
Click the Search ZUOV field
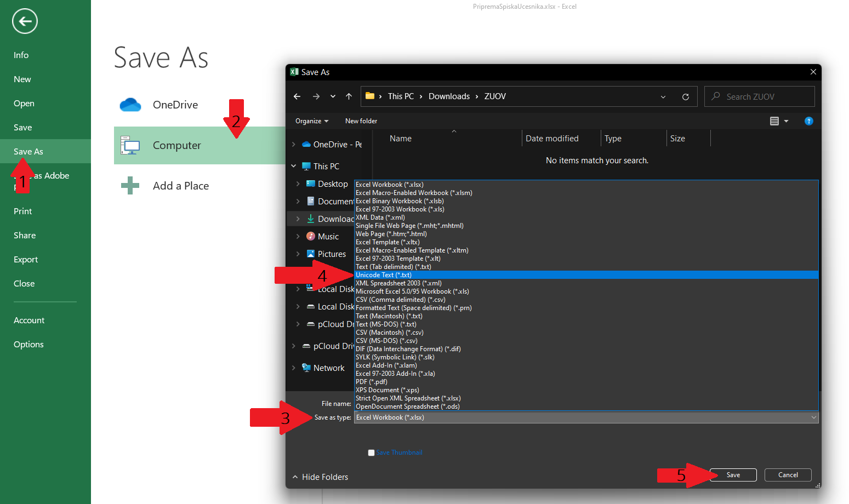click(760, 96)
